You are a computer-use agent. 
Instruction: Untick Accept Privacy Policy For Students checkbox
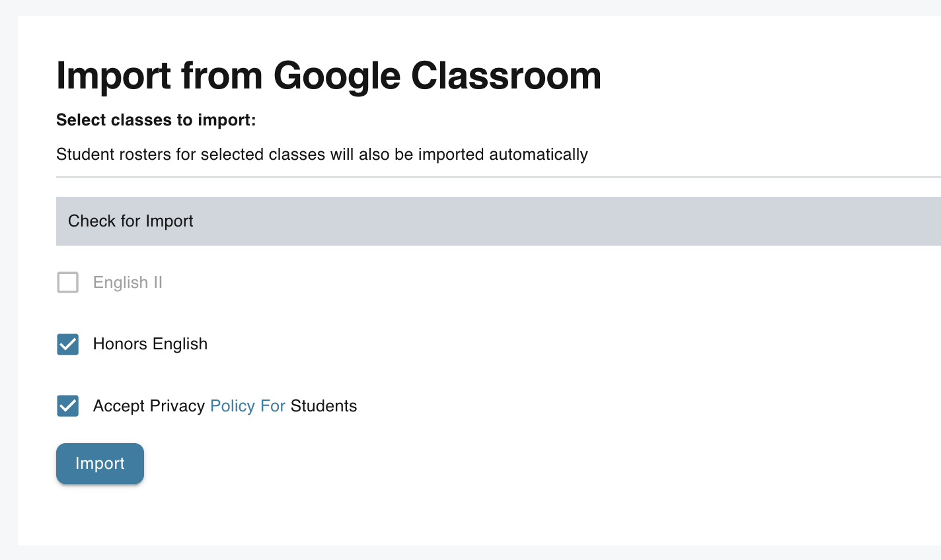67,406
